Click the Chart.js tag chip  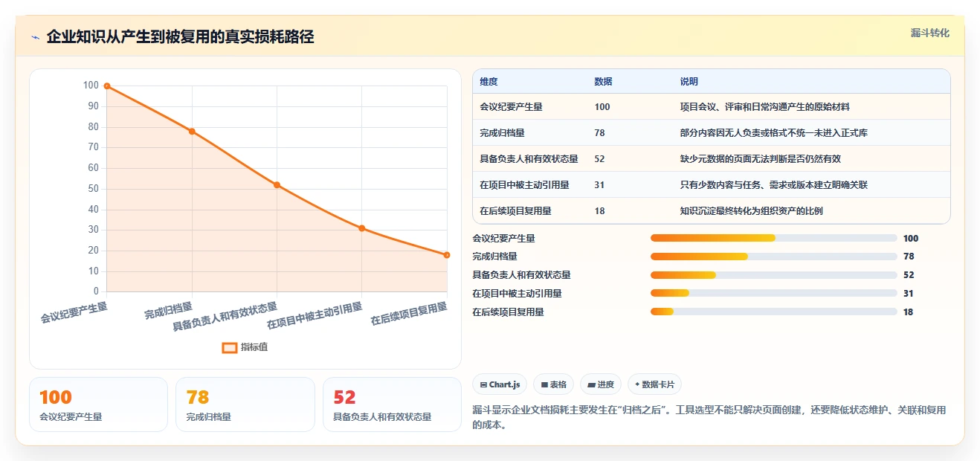pyautogui.click(x=500, y=384)
